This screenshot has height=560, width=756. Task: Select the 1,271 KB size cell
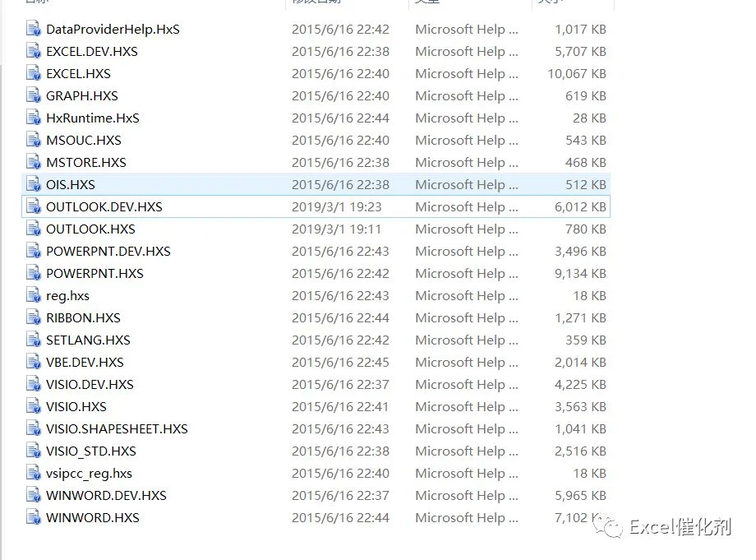click(x=580, y=318)
